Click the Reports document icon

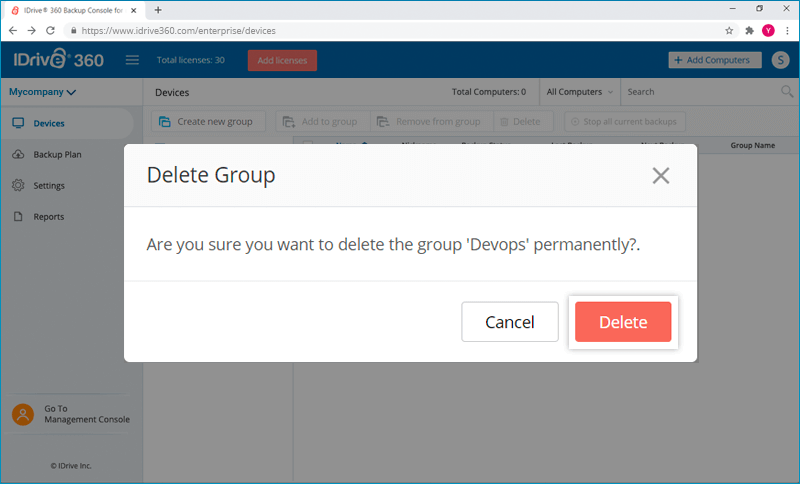click(x=18, y=216)
